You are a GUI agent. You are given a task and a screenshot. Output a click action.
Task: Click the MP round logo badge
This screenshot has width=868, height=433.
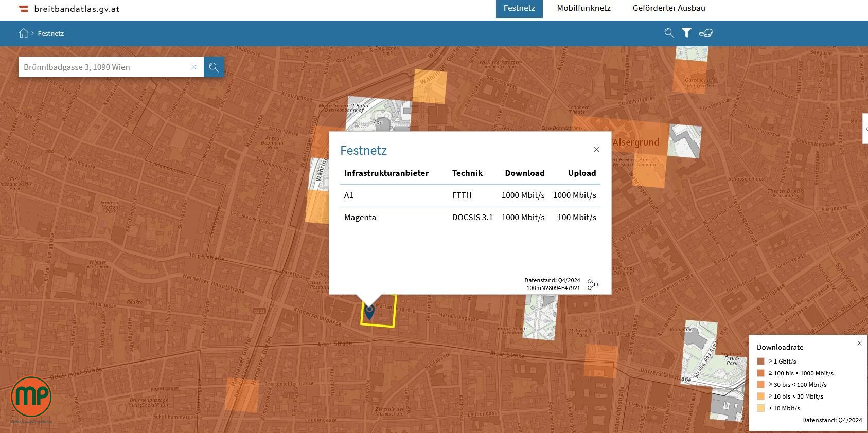click(x=31, y=396)
